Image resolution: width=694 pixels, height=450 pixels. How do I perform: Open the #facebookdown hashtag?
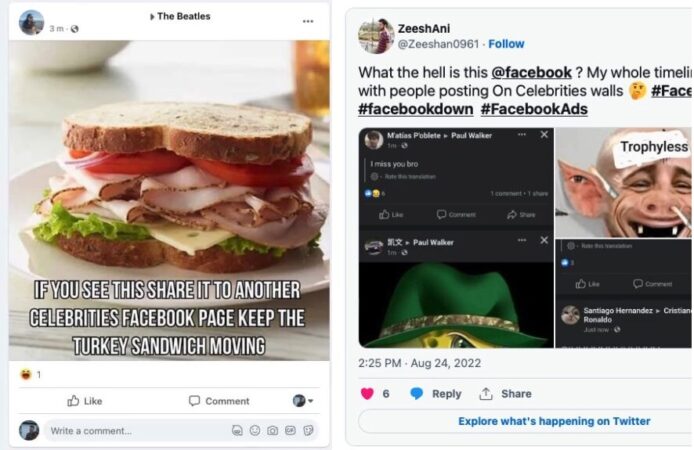[x=416, y=109]
